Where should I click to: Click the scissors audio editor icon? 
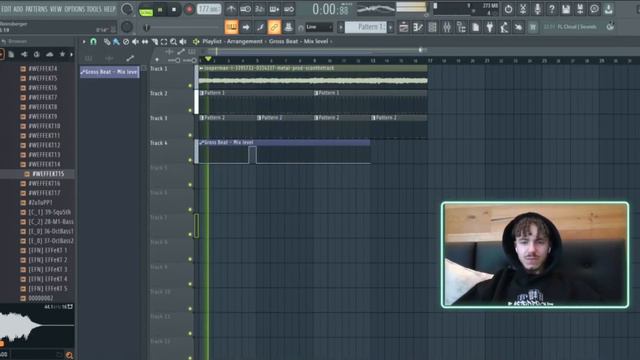click(x=523, y=9)
